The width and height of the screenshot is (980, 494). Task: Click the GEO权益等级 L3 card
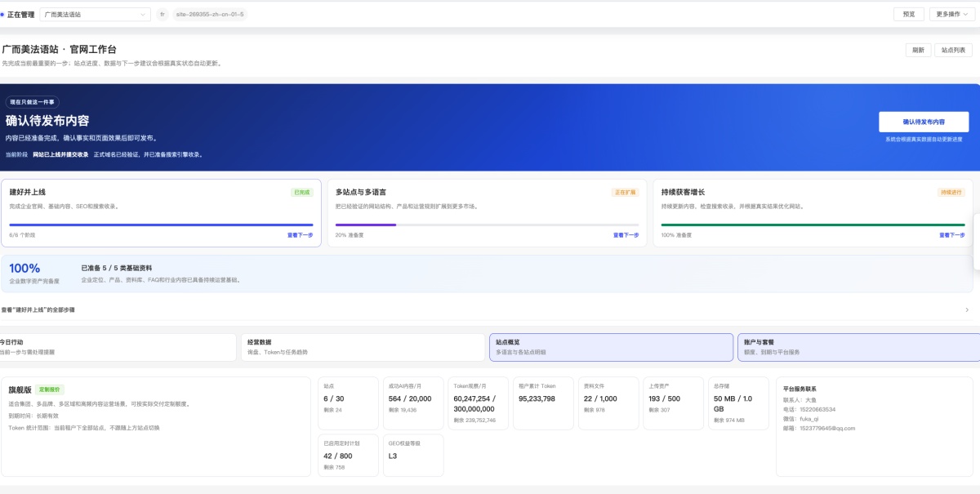coord(413,455)
